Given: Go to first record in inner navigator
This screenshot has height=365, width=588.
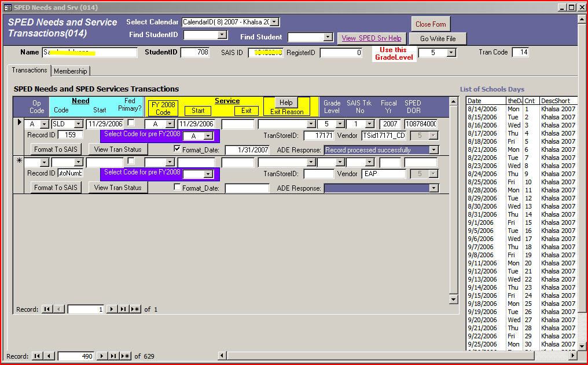Looking at the screenshot, I should [x=47, y=309].
